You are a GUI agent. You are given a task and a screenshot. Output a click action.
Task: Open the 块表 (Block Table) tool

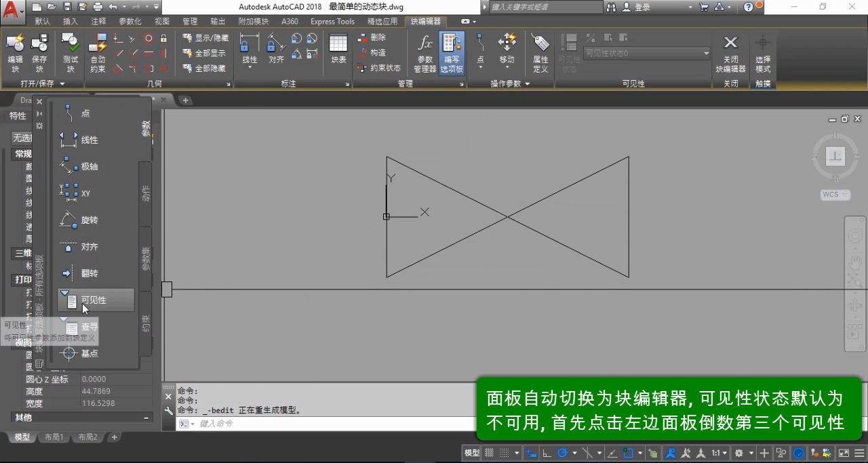338,49
